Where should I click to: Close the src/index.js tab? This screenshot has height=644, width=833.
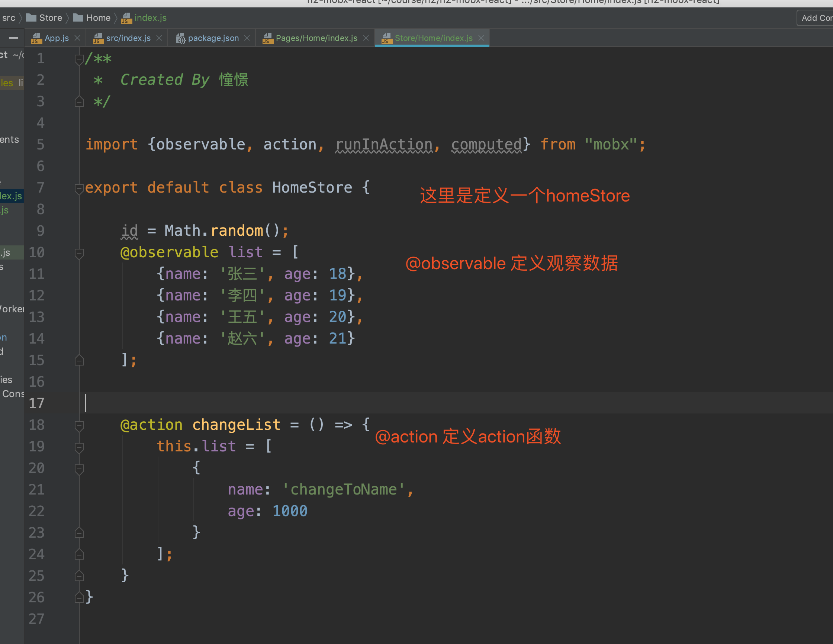(x=159, y=38)
